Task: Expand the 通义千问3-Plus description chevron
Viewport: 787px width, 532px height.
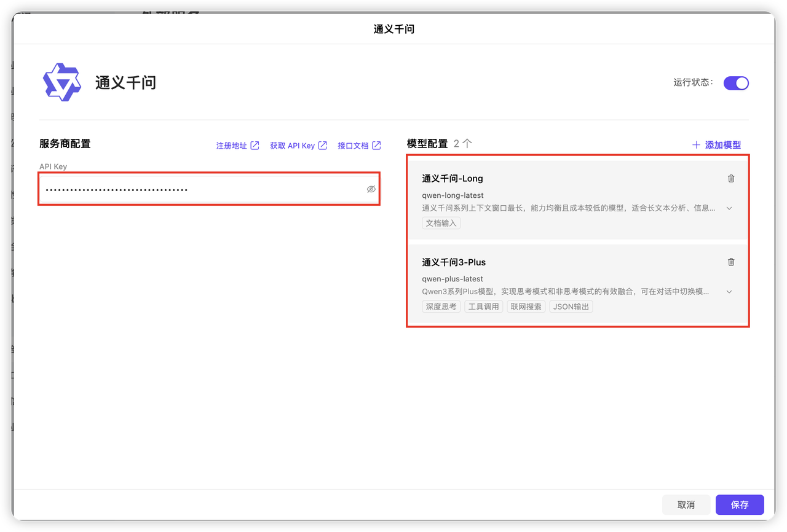Action: pyautogui.click(x=729, y=292)
